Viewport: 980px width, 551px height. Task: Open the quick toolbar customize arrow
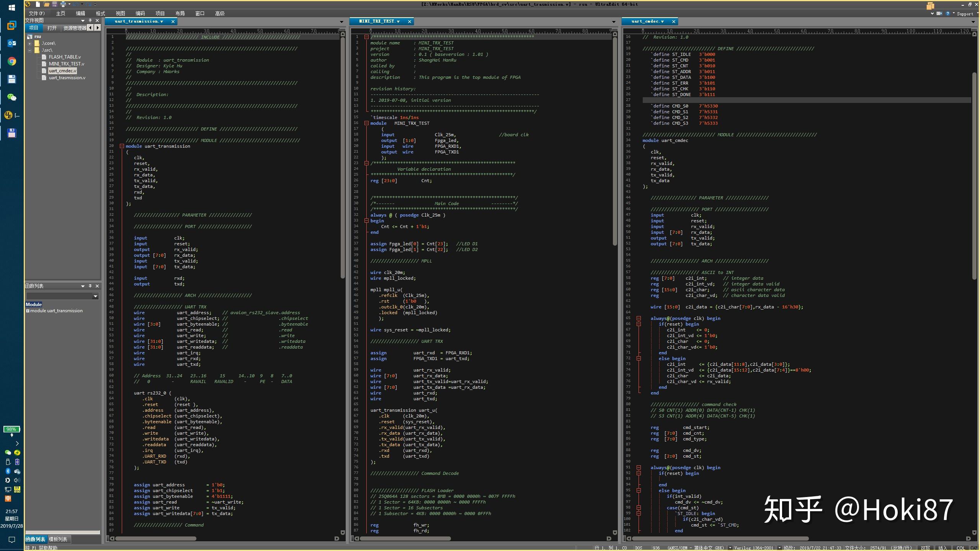pos(95,4)
